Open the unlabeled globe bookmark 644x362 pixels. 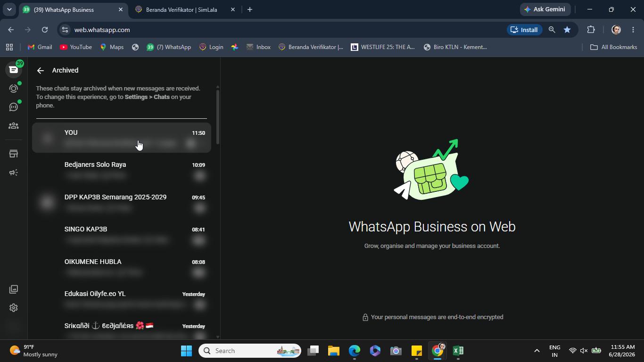(x=135, y=47)
